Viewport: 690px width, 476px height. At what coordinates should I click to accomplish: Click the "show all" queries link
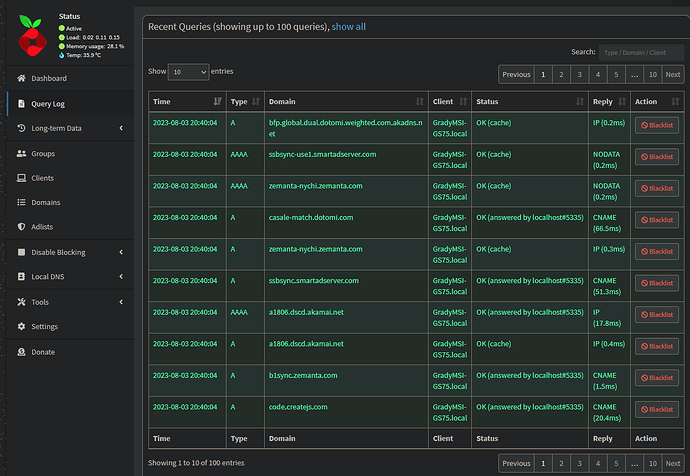click(x=348, y=27)
